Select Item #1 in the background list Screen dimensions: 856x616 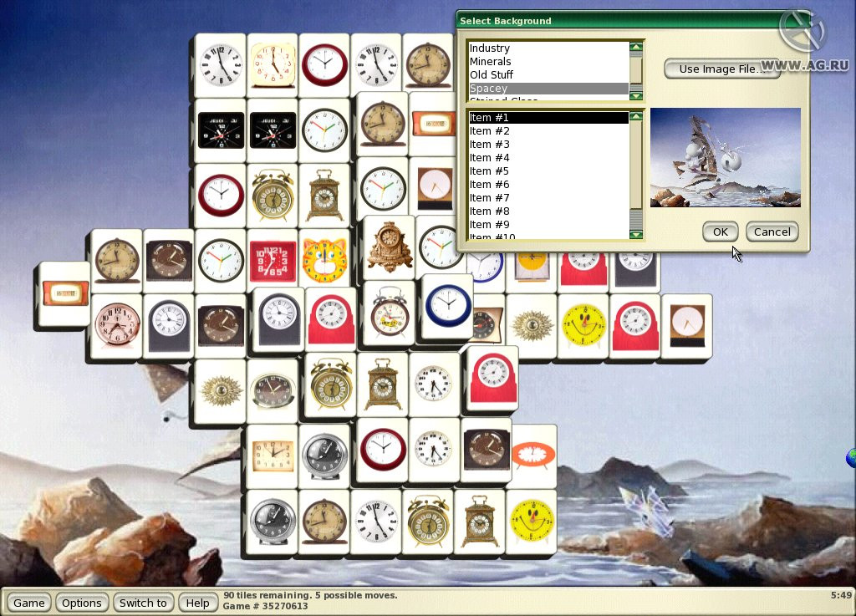548,117
